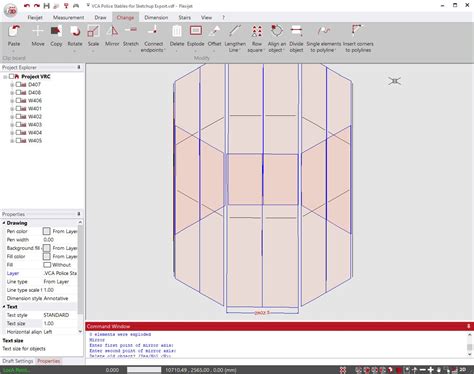The height and width of the screenshot is (374, 474).
Task: Toggle the W402 checkbox
Action: pyautogui.click(x=18, y=117)
